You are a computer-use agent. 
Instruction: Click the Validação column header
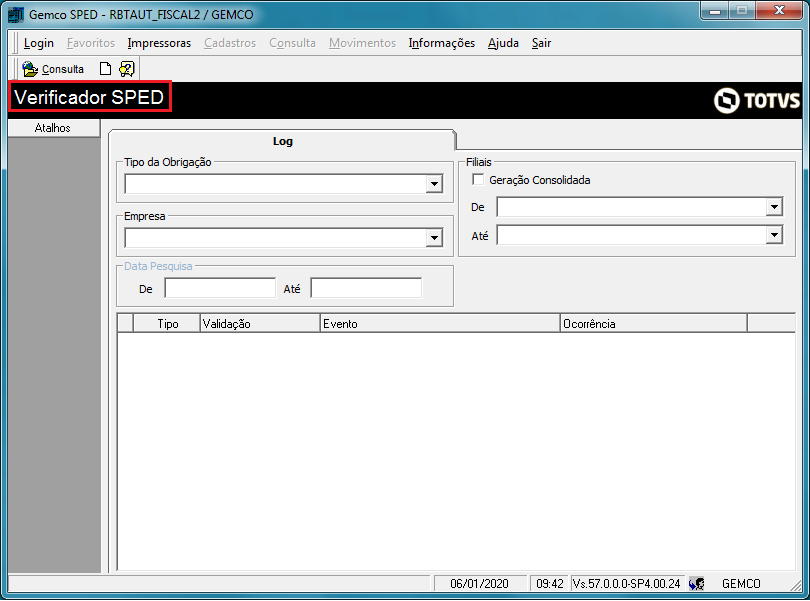coord(260,323)
